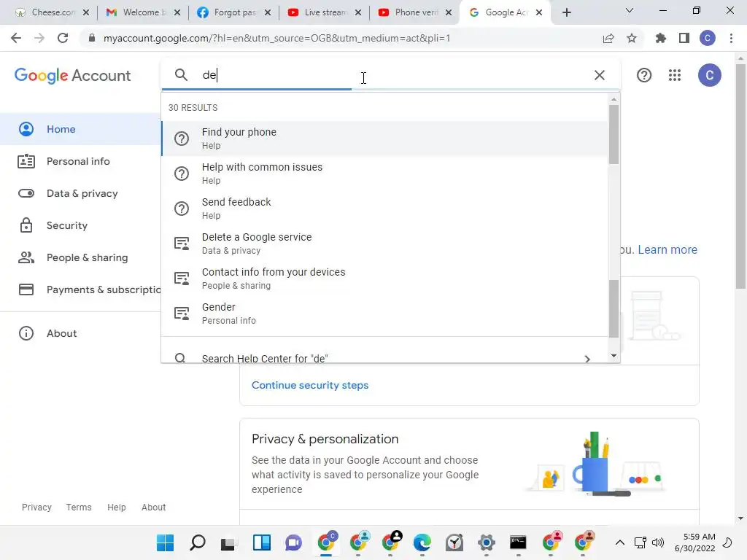Click the Google Account logo
The image size is (747, 560).
click(72, 76)
